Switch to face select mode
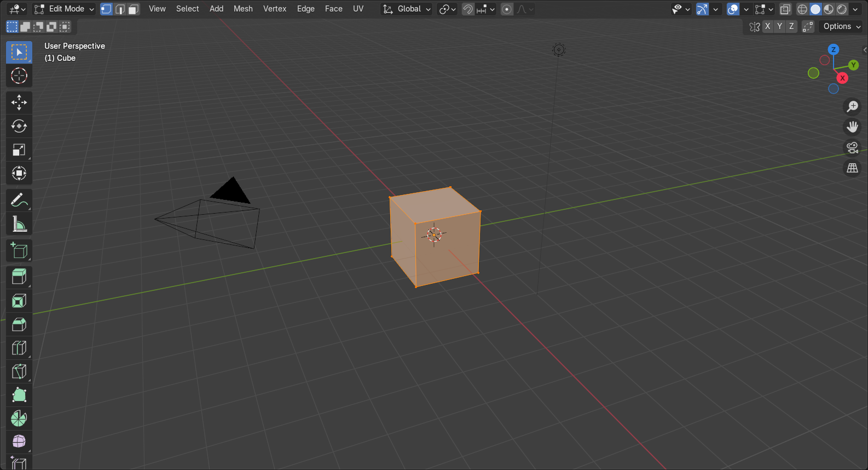 pyautogui.click(x=133, y=9)
